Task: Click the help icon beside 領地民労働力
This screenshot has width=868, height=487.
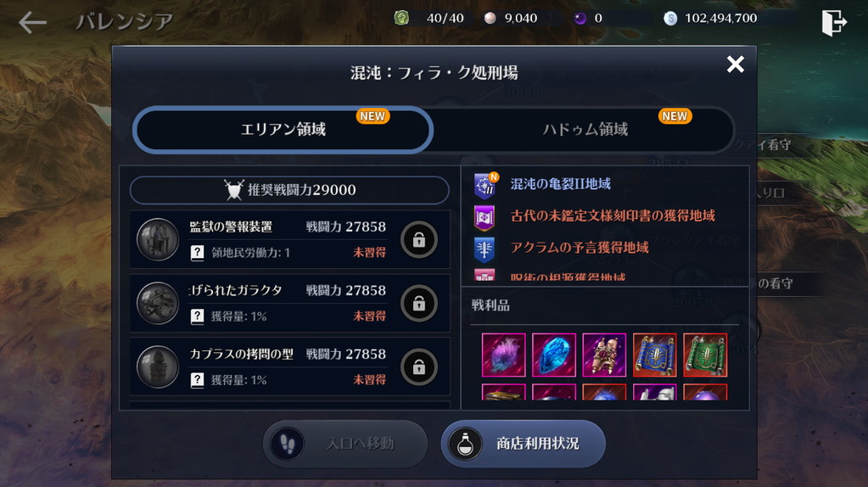Action: tap(197, 253)
